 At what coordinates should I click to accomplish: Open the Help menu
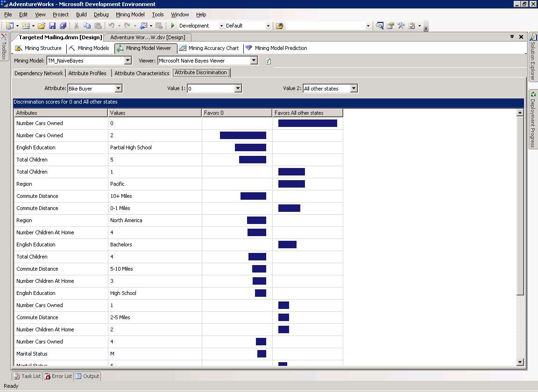coord(201,14)
